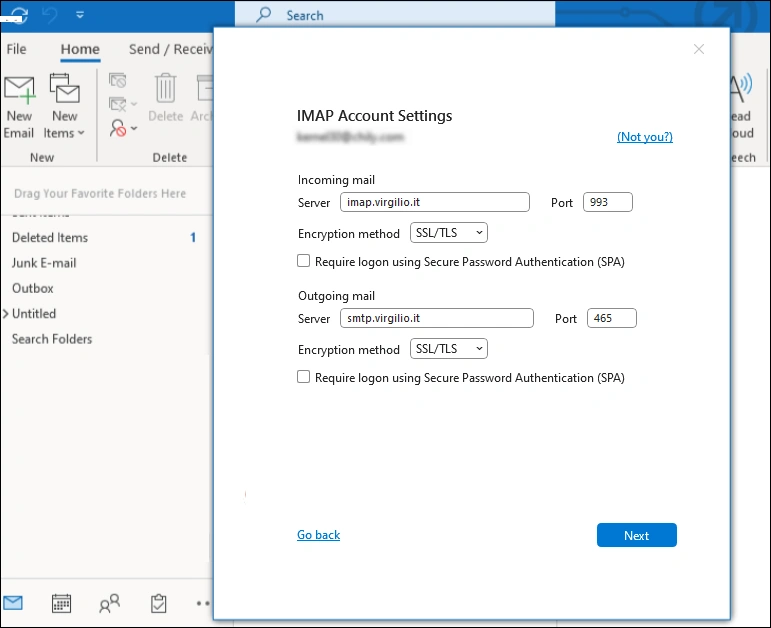Click the Deleted Items unread count 1

coord(193,238)
